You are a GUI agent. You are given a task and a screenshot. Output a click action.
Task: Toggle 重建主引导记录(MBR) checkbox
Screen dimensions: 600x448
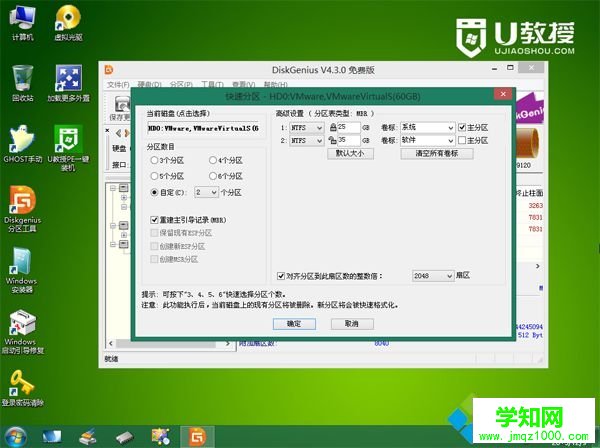pyautogui.click(x=154, y=220)
